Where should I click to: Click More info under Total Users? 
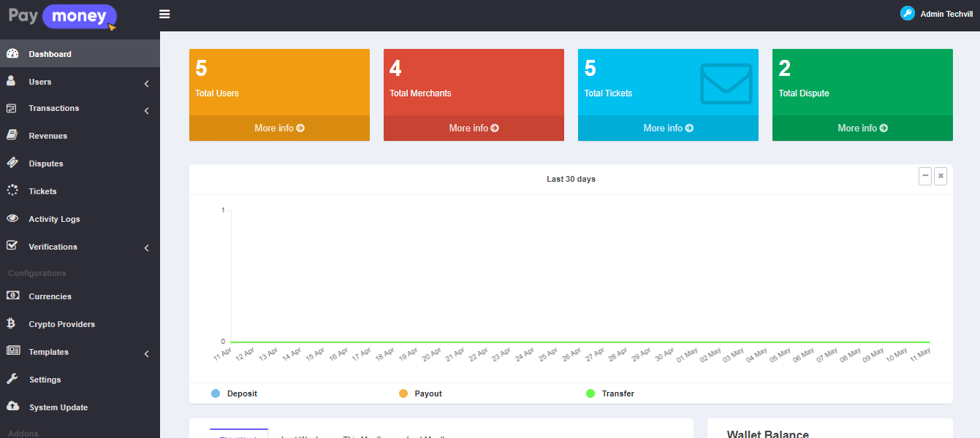click(279, 128)
